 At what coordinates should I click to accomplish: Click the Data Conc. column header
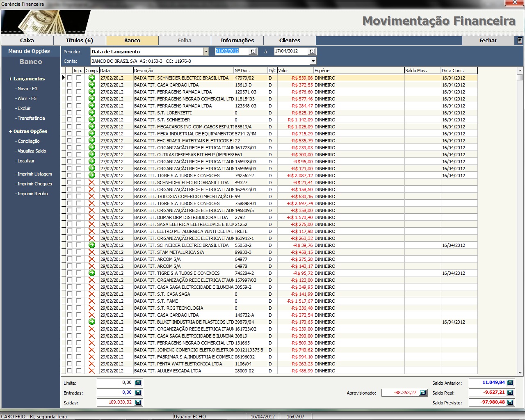[459, 71]
